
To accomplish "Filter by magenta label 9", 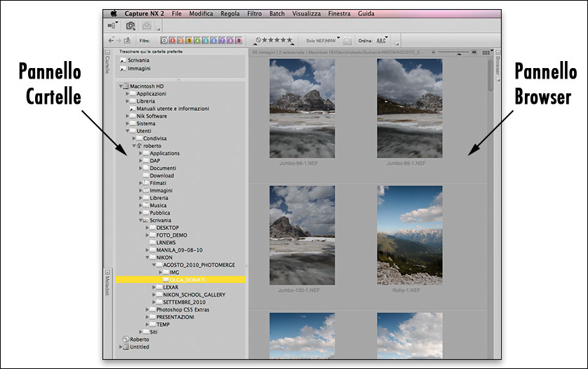I will click(239, 41).
